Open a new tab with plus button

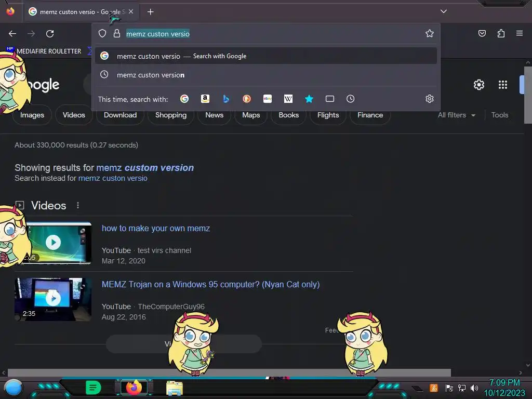150,12
